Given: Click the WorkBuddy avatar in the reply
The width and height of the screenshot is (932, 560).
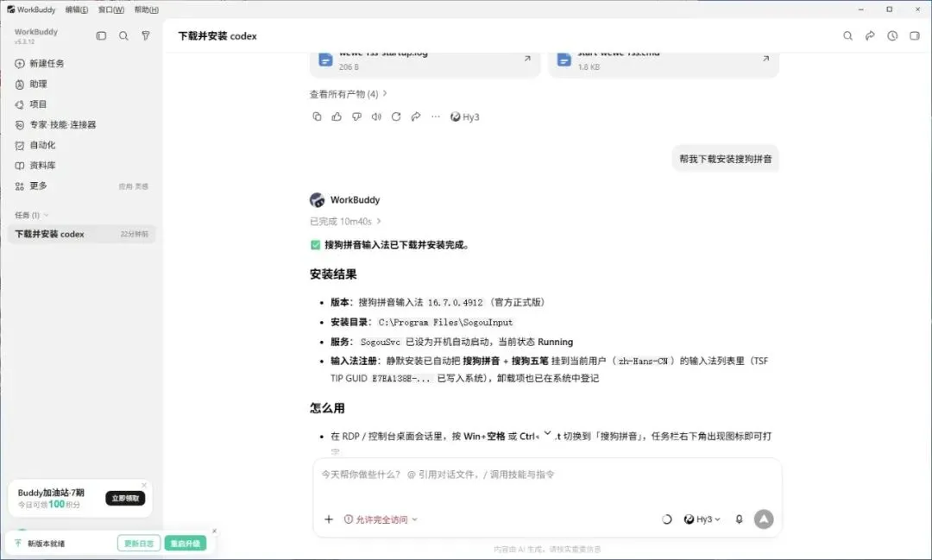Looking at the screenshot, I should 318,199.
